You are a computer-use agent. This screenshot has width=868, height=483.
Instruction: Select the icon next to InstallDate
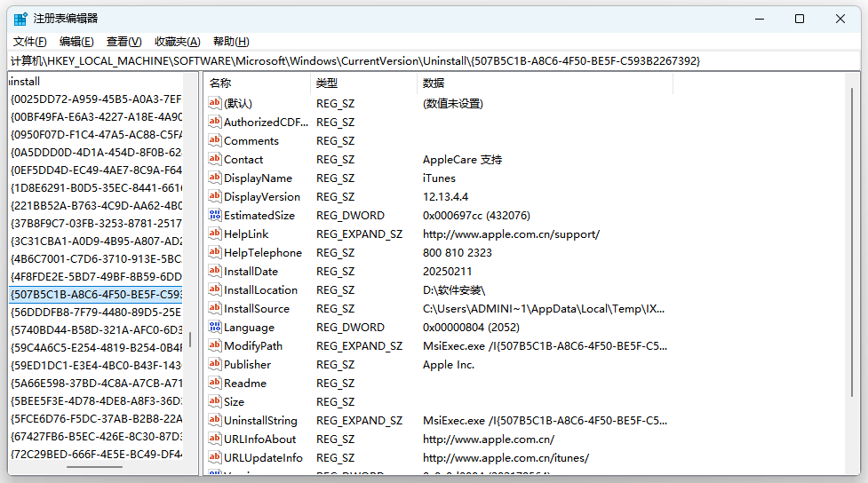point(215,271)
